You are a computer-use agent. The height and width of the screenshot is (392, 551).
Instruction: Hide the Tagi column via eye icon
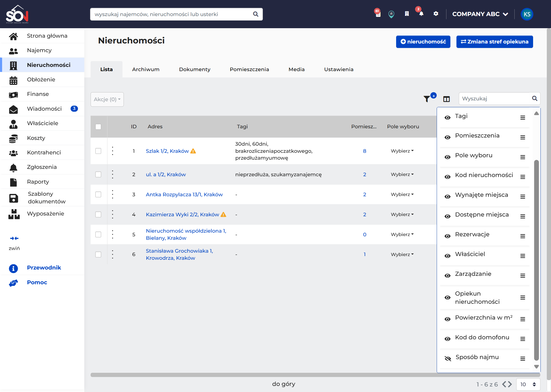pos(447,117)
